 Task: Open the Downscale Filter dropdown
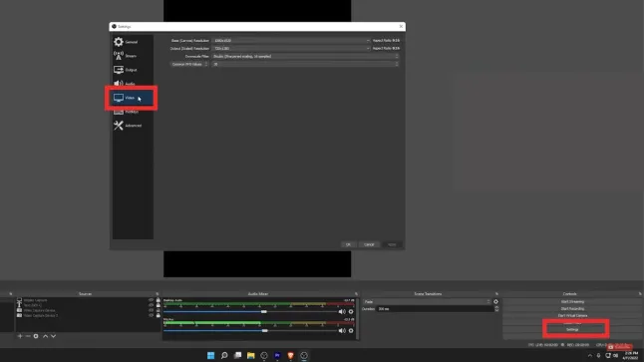(305, 56)
